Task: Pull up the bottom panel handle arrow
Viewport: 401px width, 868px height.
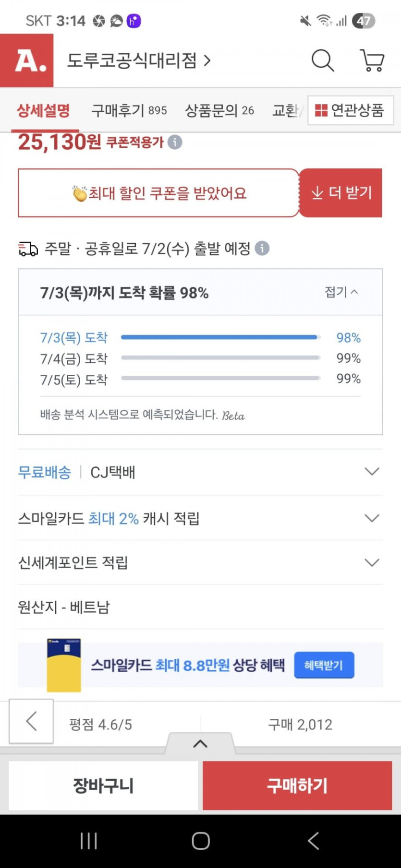Action: coord(200,744)
